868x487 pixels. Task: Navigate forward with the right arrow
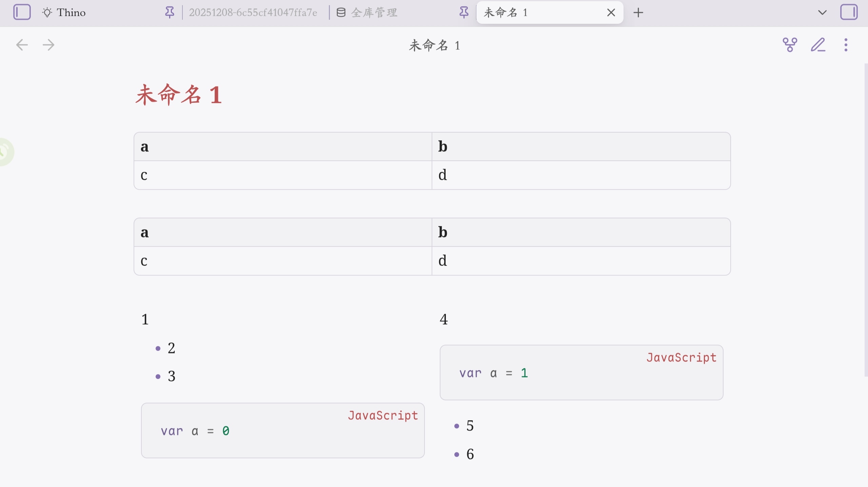pos(48,45)
